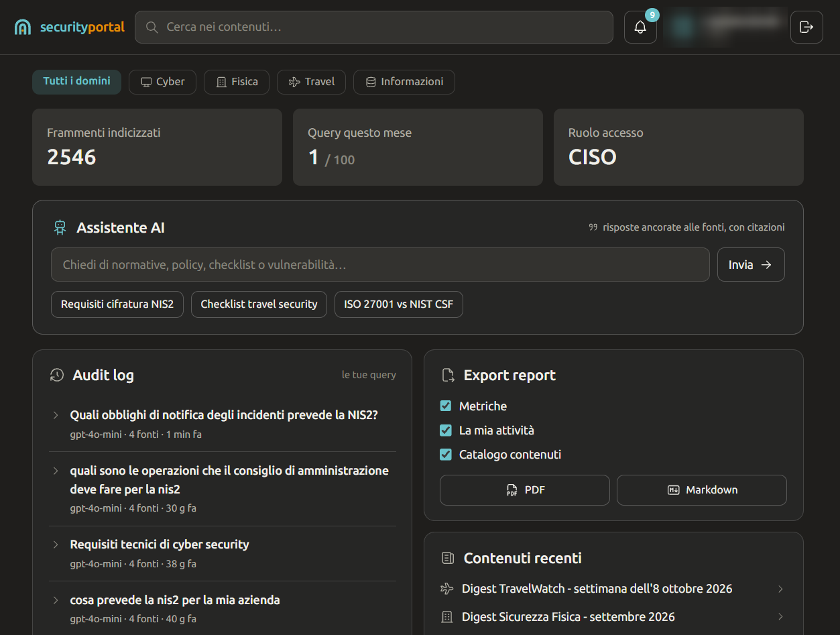Switch to the Informazioni domain tab
Viewport: 840px width, 635px height.
point(404,82)
